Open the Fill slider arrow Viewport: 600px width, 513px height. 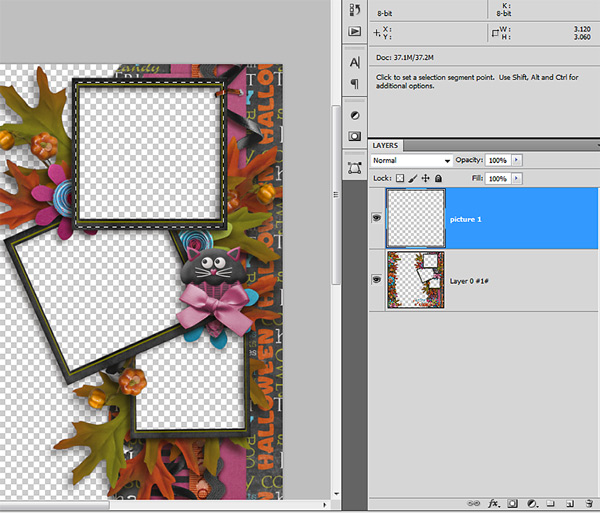point(517,178)
